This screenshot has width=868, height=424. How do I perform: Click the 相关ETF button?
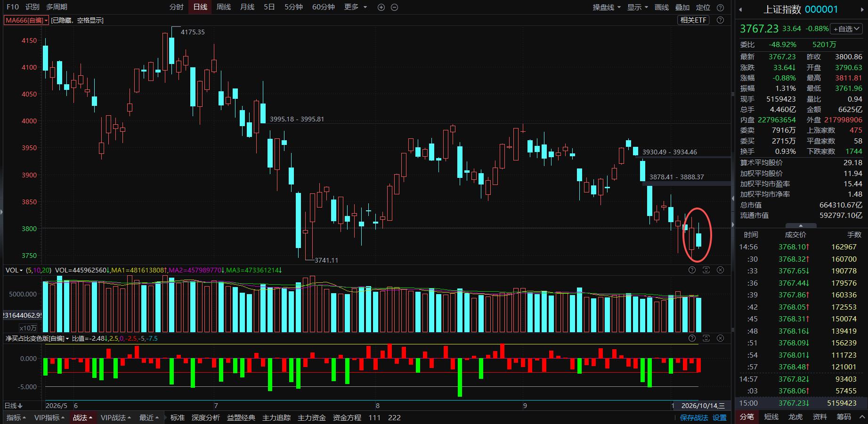[693, 20]
